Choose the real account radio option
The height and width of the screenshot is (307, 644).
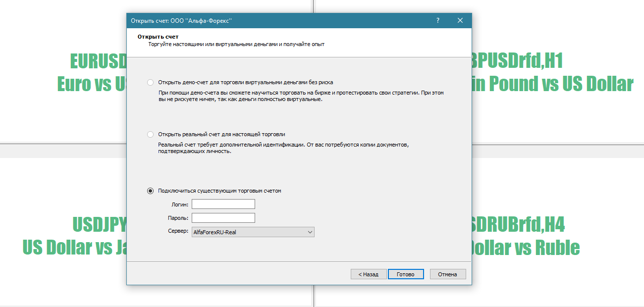pyautogui.click(x=151, y=134)
